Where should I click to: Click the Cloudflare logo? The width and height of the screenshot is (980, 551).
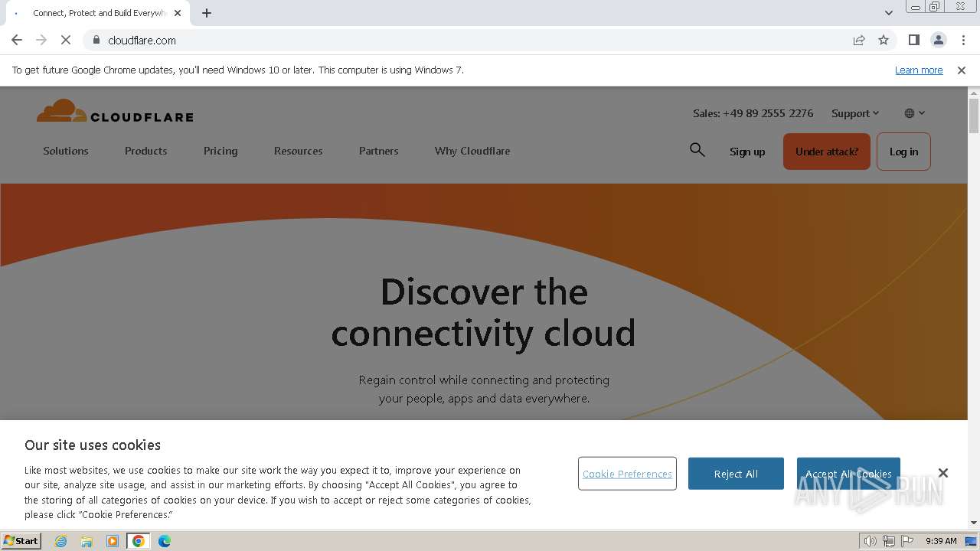pyautogui.click(x=115, y=112)
